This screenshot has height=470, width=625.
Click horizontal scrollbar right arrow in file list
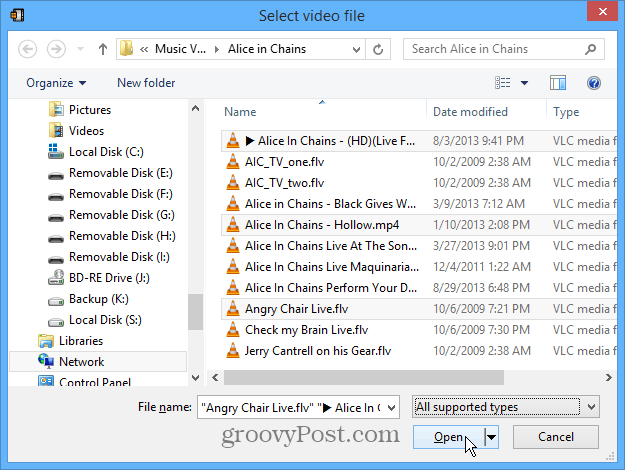point(608,378)
